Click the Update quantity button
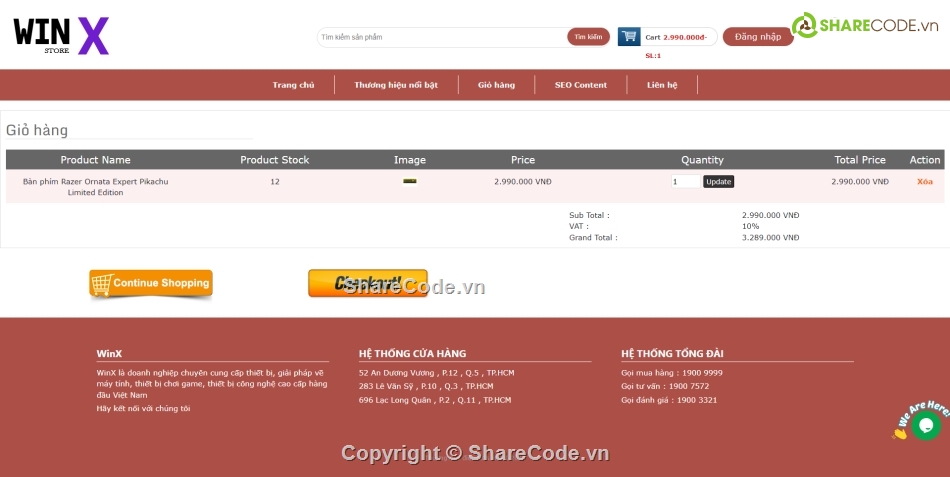The image size is (950, 477). point(719,181)
